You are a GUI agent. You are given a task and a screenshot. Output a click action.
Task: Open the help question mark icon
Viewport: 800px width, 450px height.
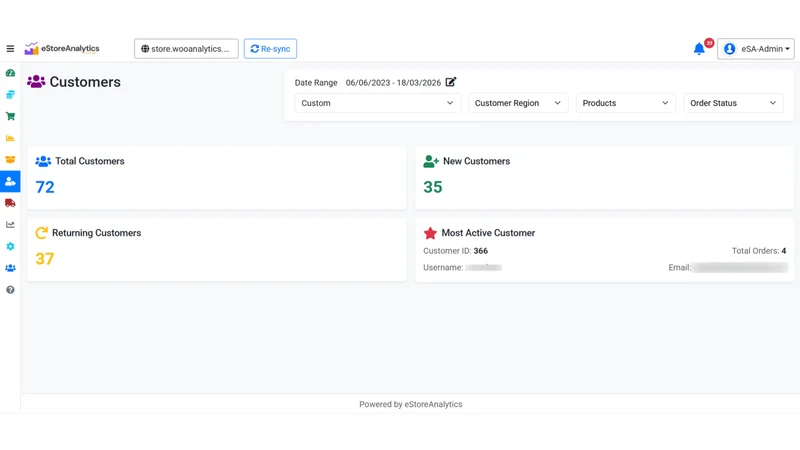[x=10, y=290]
